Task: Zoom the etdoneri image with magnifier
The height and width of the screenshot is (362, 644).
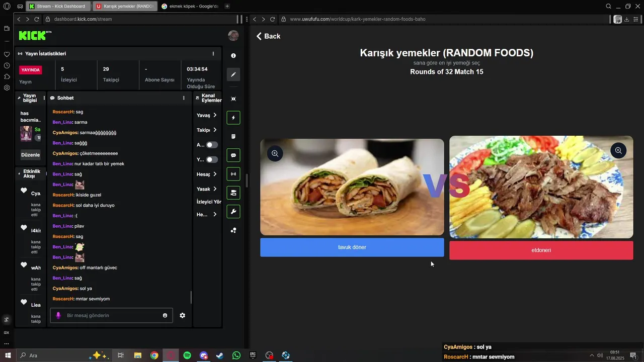Action: click(618, 150)
